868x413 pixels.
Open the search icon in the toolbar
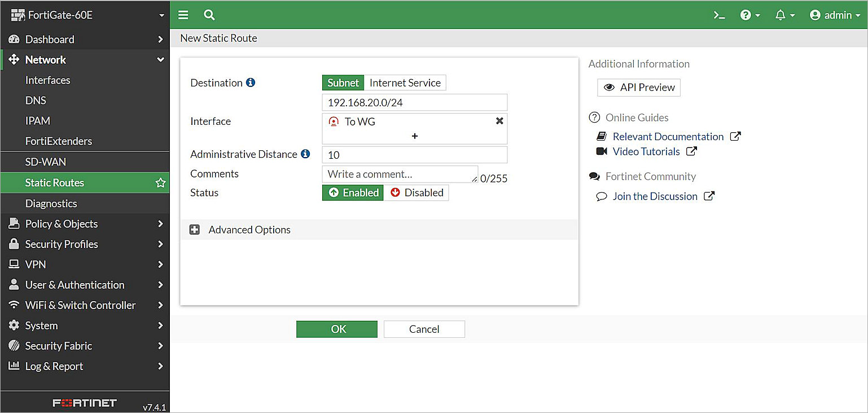[209, 15]
